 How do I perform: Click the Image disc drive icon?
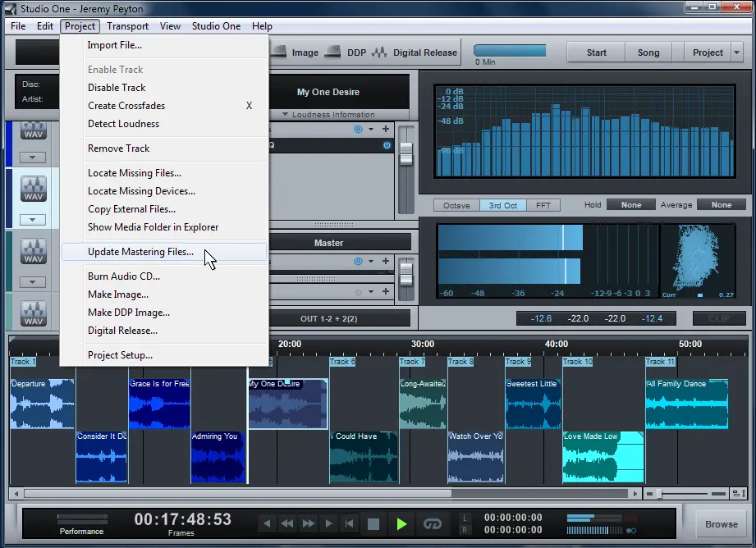click(x=278, y=53)
